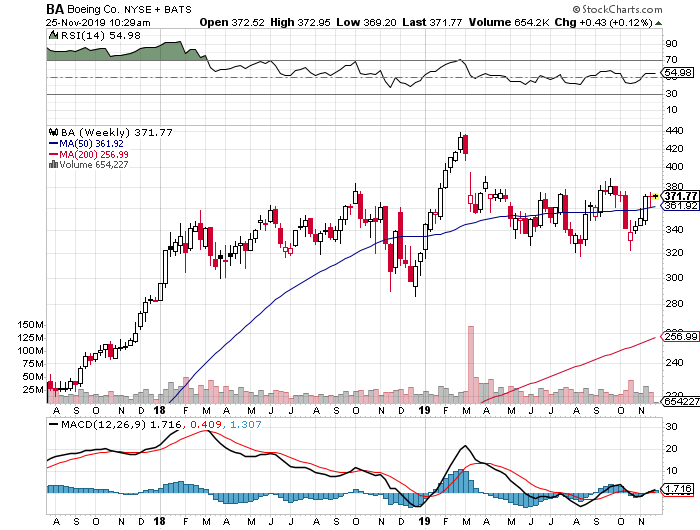Viewport: 700px width, 530px height.
Task: Click the volume bars icon in the legend
Action: click(x=53, y=165)
